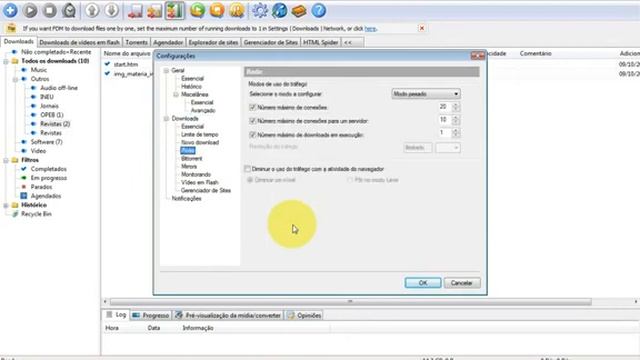Collapse Geral node in Configurações tree
The image size is (640, 360).
click(x=167, y=71)
